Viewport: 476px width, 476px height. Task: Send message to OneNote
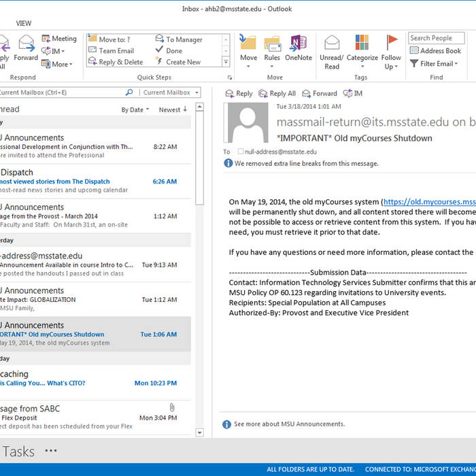point(299,48)
